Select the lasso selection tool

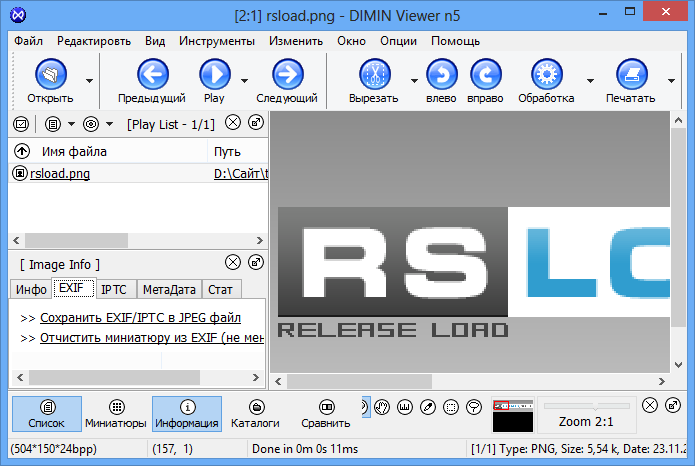click(x=474, y=407)
